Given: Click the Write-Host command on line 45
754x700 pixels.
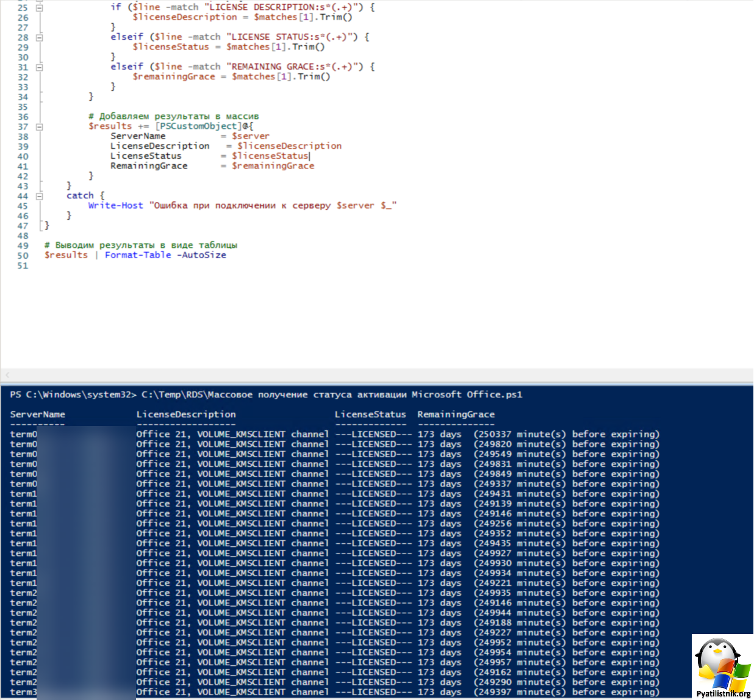Looking at the screenshot, I should [x=115, y=206].
